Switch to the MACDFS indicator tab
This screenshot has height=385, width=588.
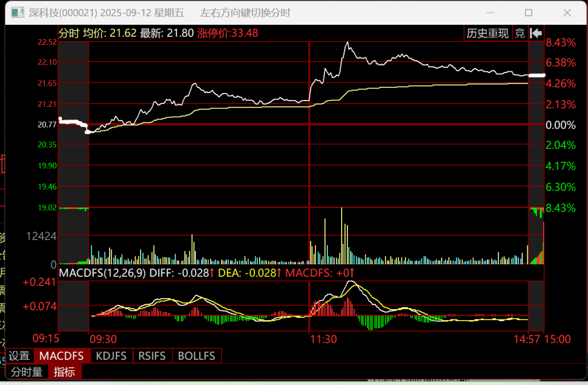[x=61, y=356]
